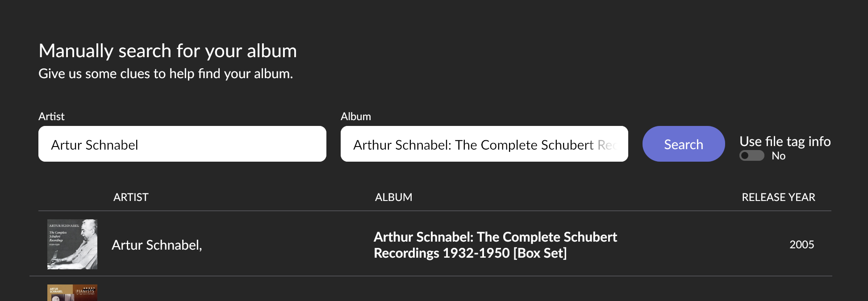868x301 pixels.
Task: Focus the Artist input field
Action: [182, 144]
